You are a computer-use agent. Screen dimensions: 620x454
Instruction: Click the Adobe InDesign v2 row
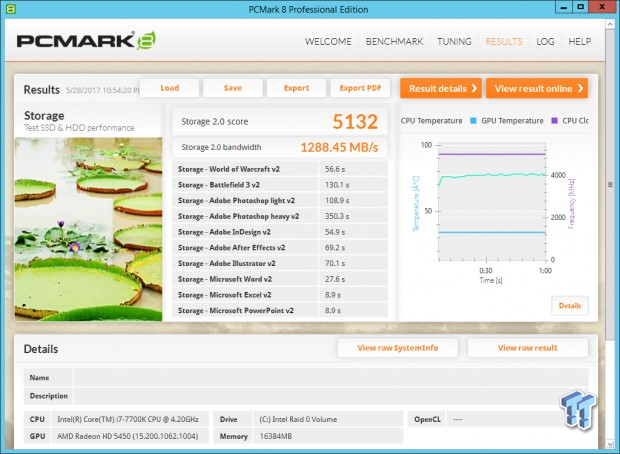click(x=280, y=232)
